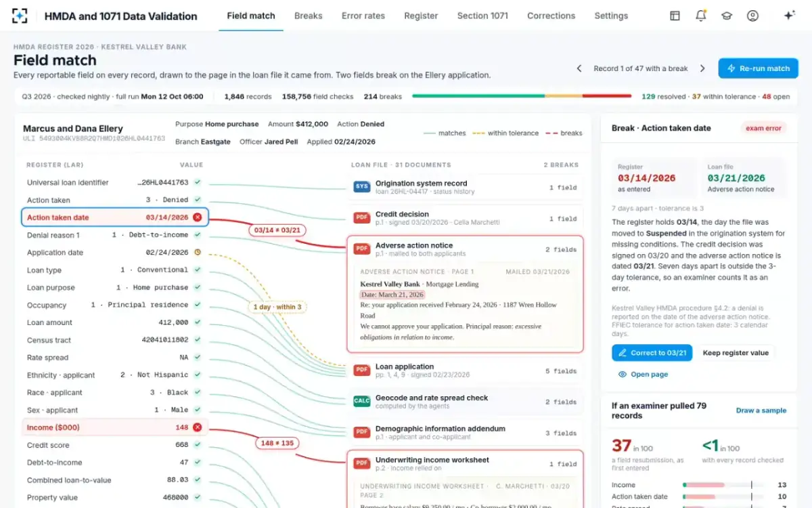This screenshot has height=508, width=812.
Task: Expand Demographic information addendum card
Action: [465, 433]
